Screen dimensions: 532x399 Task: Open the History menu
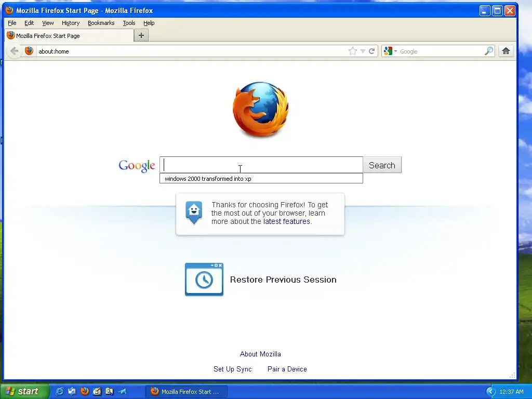click(71, 23)
